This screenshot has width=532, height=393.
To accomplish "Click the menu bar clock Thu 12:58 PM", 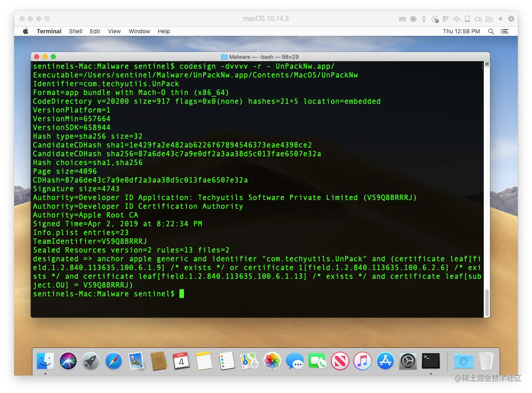I will tap(461, 31).
